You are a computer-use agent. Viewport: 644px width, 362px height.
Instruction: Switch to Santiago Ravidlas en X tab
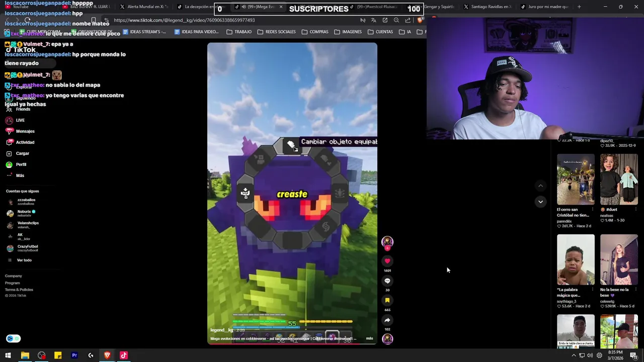pyautogui.click(x=487, y=7)
